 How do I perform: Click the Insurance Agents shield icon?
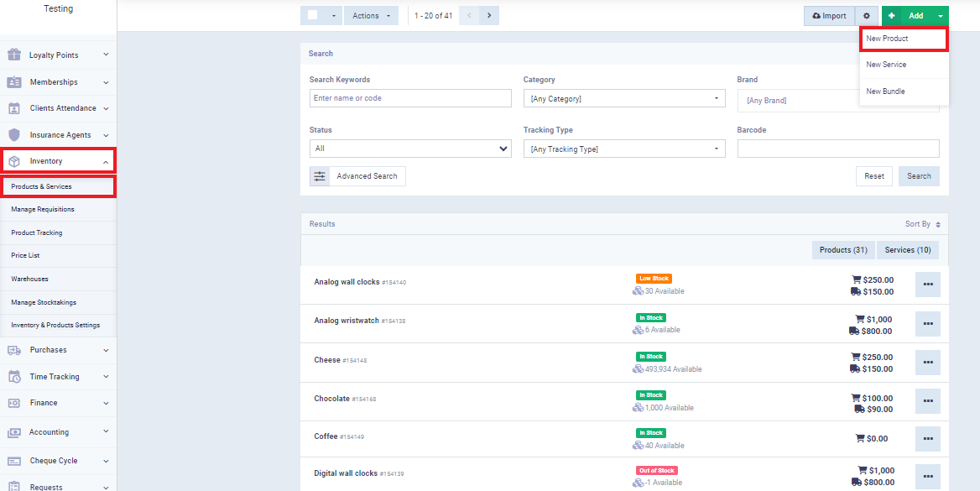(14, 135)
